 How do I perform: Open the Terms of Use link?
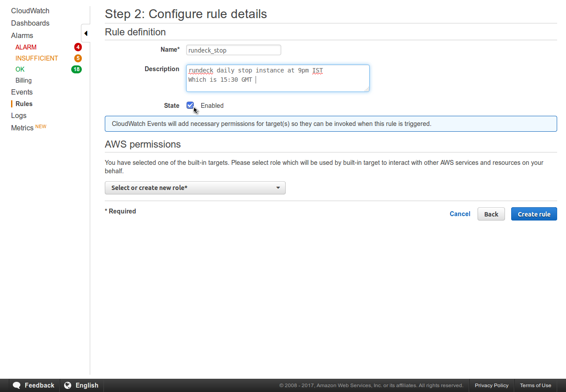(535, 385)
